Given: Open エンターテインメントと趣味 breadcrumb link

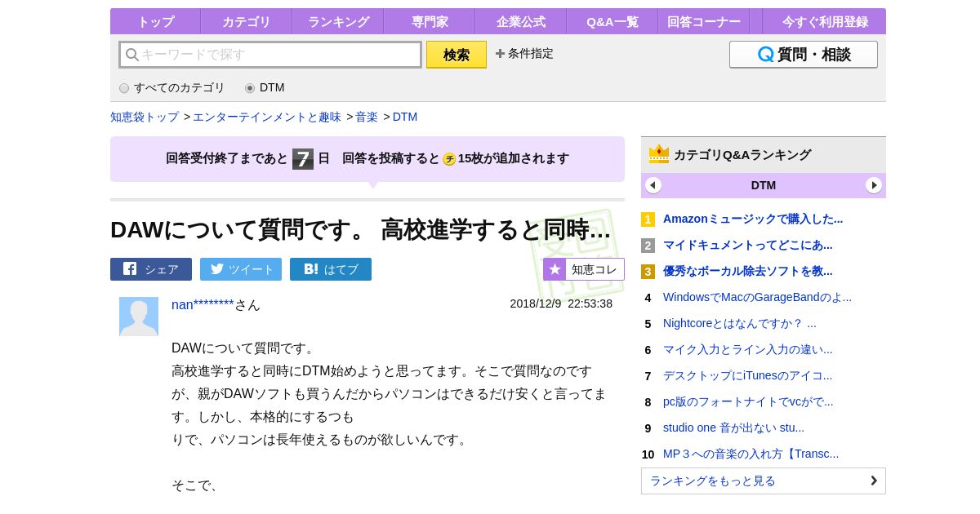Looking at the screenshot, I should coord(267,117).
